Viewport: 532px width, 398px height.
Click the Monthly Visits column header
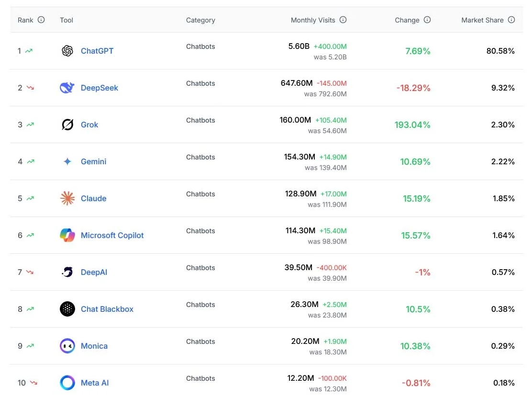coord(313,20)
